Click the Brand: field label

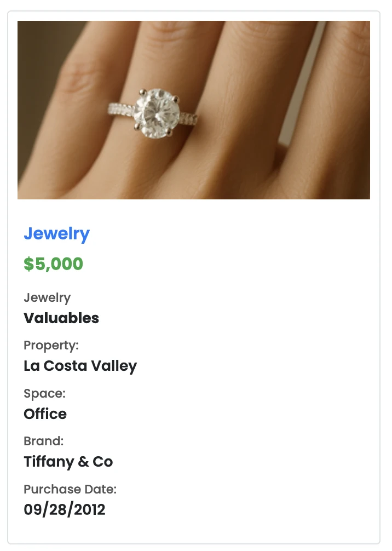[43, 441]
